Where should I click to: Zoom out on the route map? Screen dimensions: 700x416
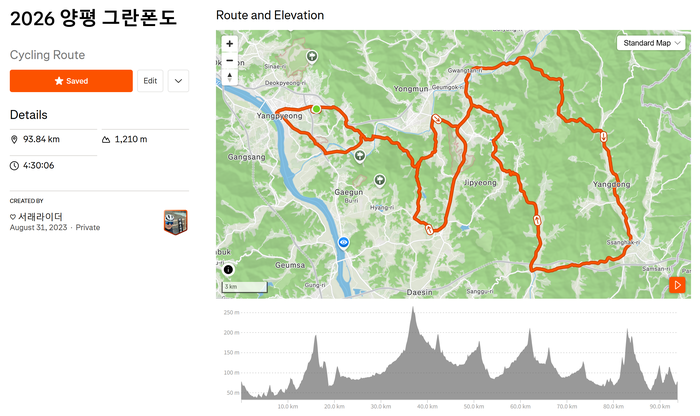pyautogui.click(x=229, y=60)
